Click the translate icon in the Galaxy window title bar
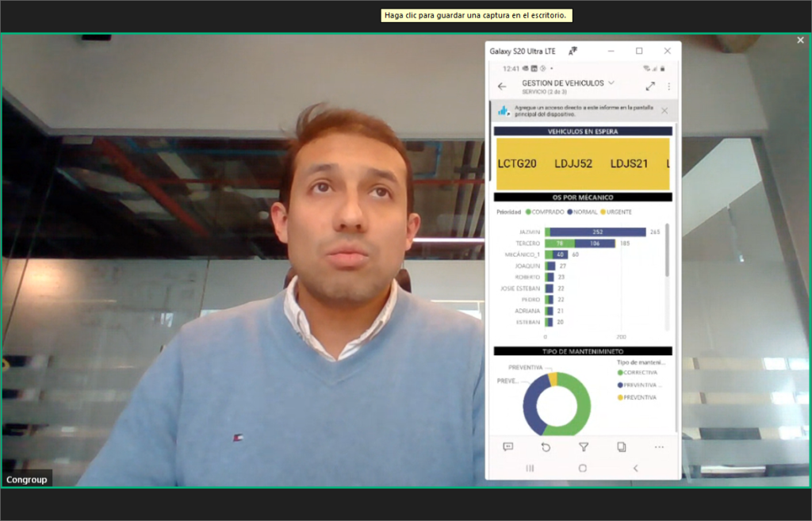Image resolution: width=812 pixels, height=521 pixels. tap(573, 51)
